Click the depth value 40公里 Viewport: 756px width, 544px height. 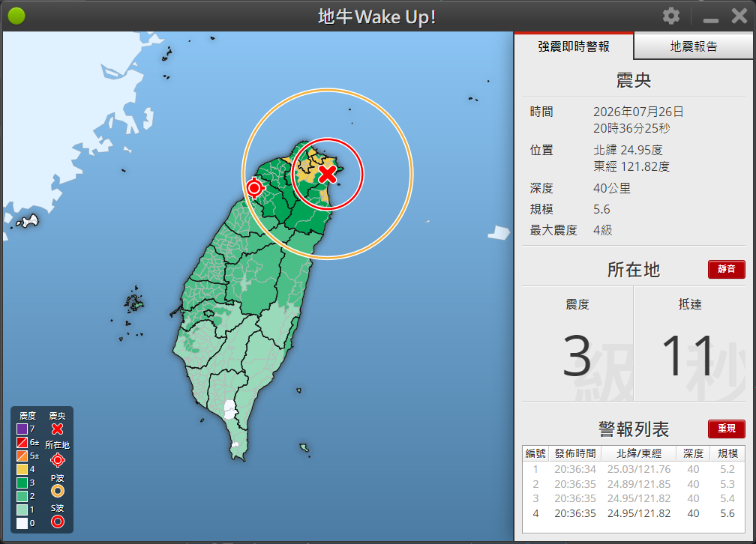[612, 188]
